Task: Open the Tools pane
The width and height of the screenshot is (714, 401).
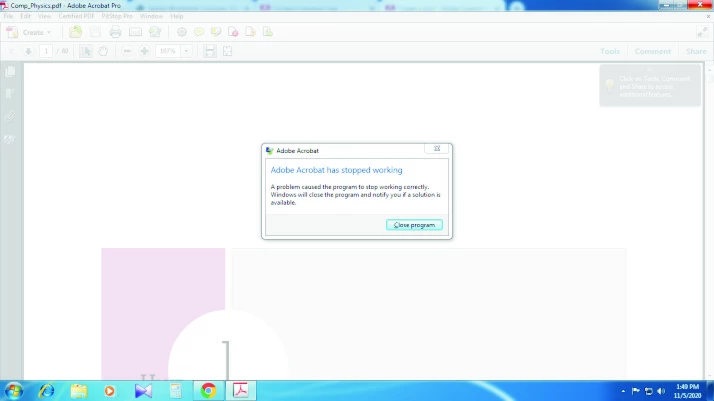Action: click(x=610, y=51)
